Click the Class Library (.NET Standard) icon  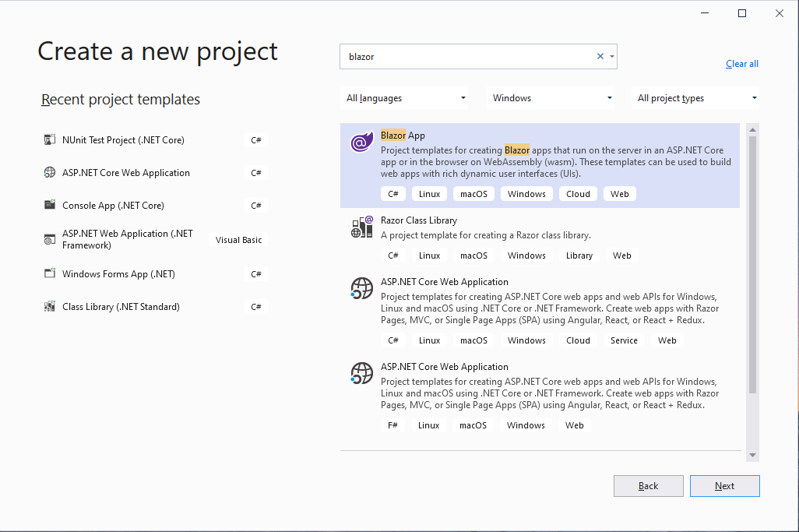50,307
